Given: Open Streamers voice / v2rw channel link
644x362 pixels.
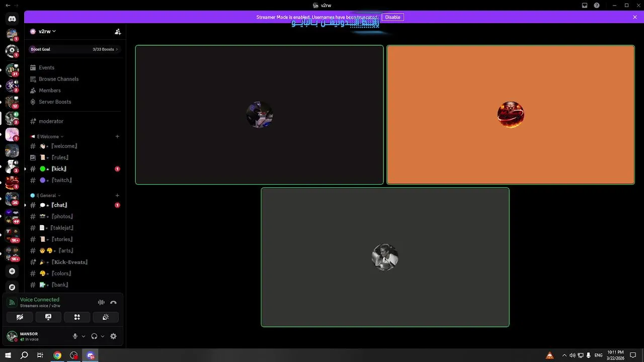Looking at the screenshot, I should (x=40, y=306).
